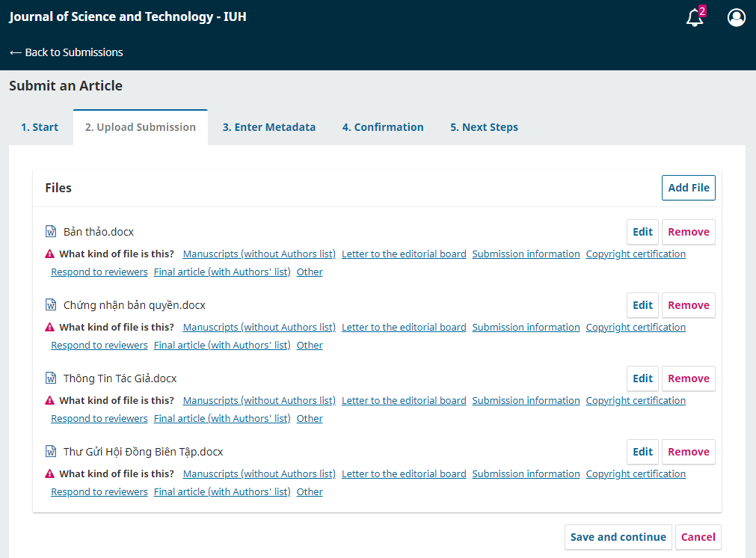Tag Thư Gửi Hội Đồng Biên Tập.docx as Respond to reviewers

99,492
